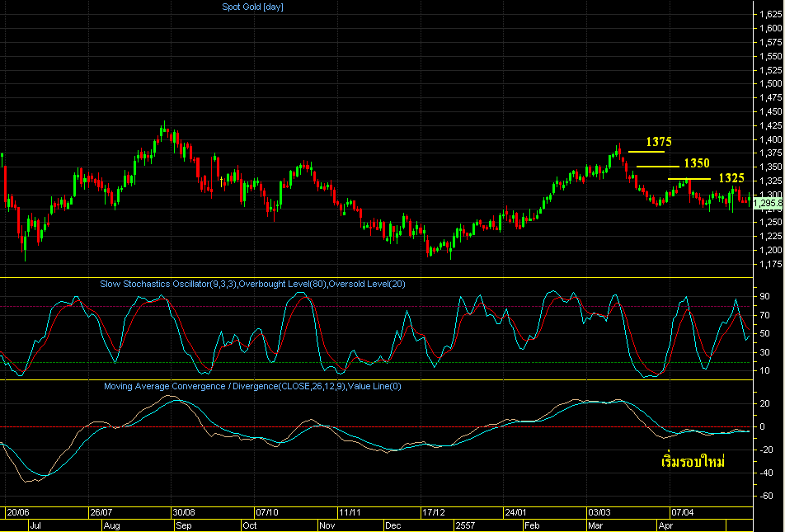Click the 2557 year label on the timeline
785x532 pixels.
pyautogui.click(x=466, y=525)
